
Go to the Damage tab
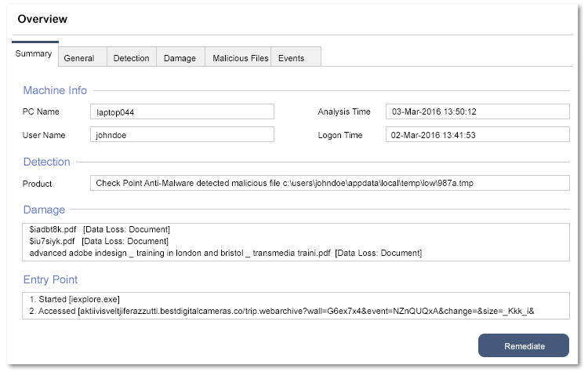pos(180,58)
